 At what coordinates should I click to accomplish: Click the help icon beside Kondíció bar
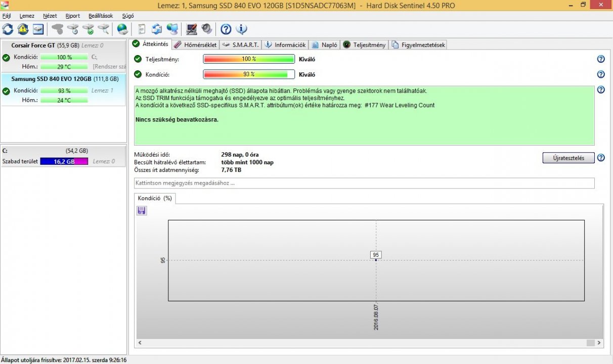coord(601,74)
